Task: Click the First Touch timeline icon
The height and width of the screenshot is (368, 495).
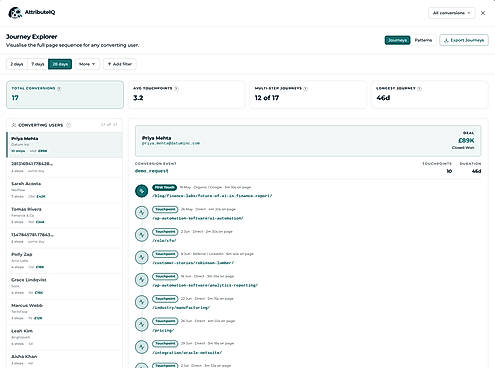Action: [142, 191]
